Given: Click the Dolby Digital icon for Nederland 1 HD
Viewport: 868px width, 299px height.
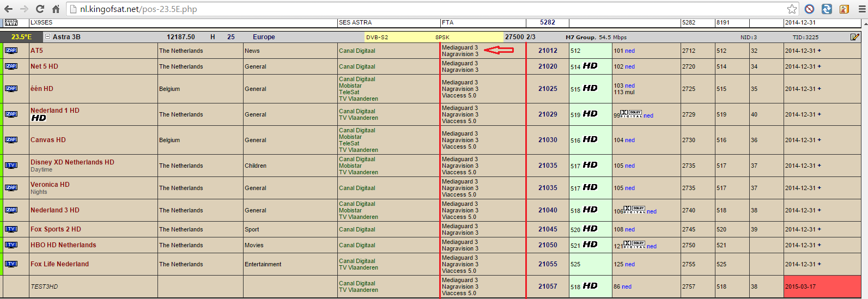Looking at the screenshot, I should [631, 113].
